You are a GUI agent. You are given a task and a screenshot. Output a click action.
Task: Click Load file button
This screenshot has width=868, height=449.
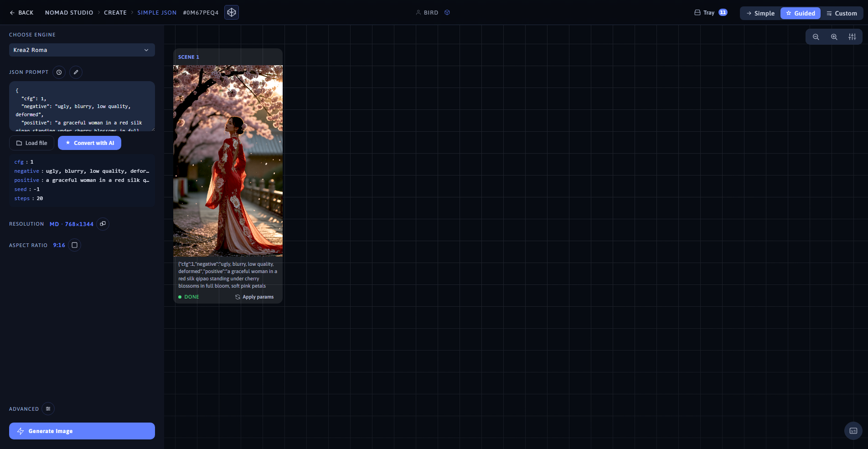click(32, 143)
